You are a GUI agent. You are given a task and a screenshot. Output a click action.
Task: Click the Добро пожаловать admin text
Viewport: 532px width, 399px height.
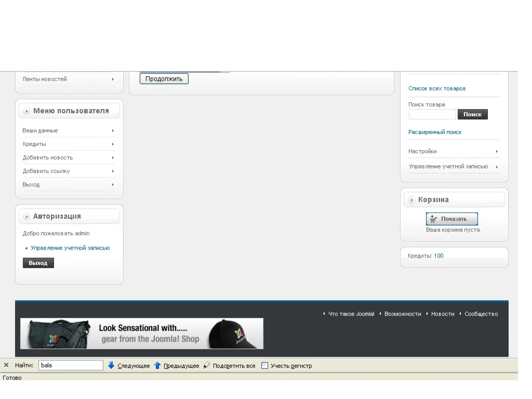(56, 233)
